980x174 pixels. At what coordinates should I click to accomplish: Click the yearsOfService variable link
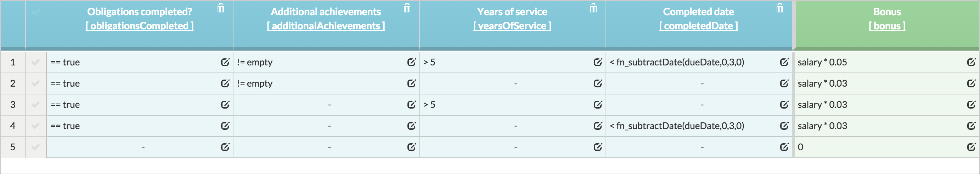pos(512,26)
